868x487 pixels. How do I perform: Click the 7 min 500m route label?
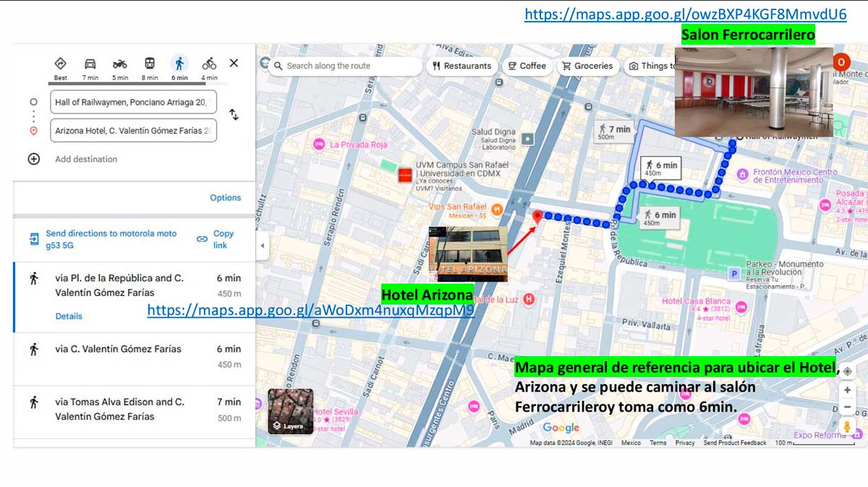click(616, 132)
